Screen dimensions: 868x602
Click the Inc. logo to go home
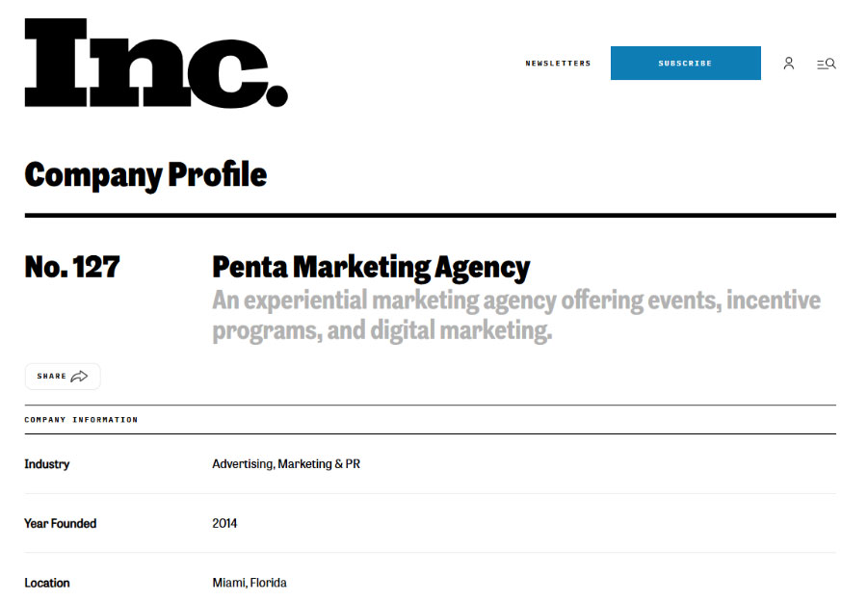point(156,64)
